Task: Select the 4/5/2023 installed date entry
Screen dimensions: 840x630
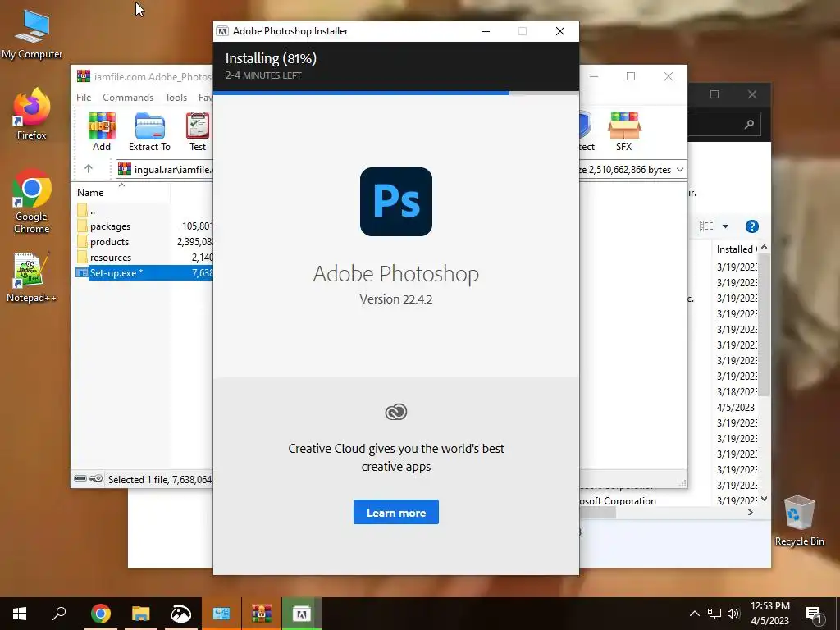Action: coord(736,407)
